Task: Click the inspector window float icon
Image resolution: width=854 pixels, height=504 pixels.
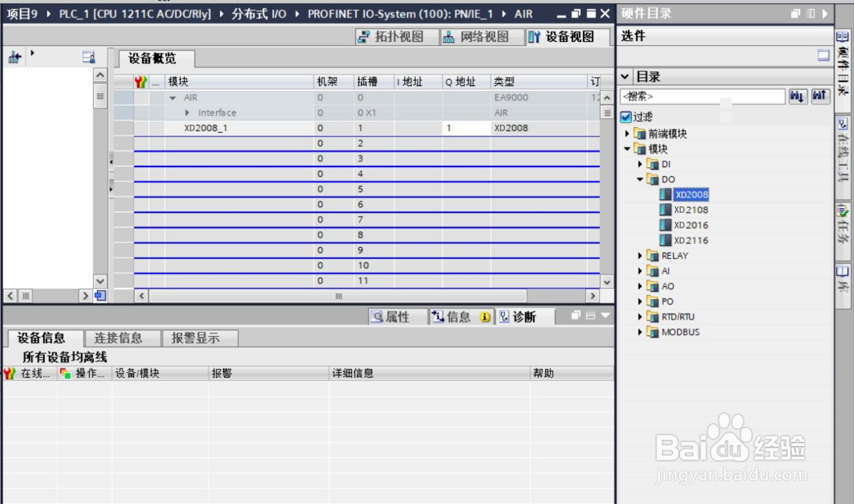Action: coord(577,316)
